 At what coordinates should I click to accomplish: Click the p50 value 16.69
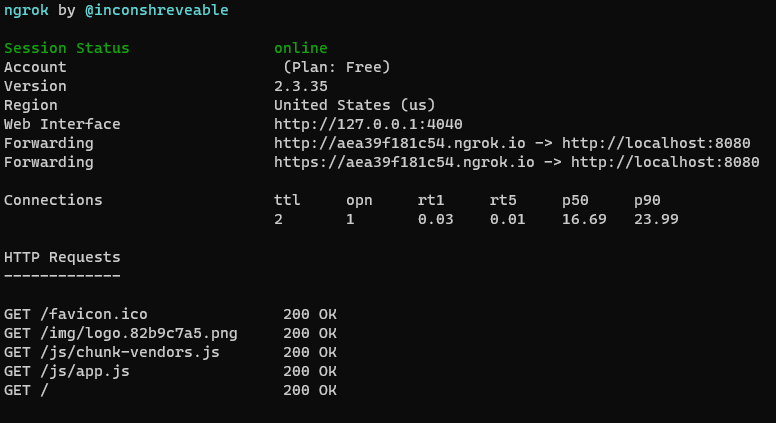pyautogui.click(x=584, y=219)
